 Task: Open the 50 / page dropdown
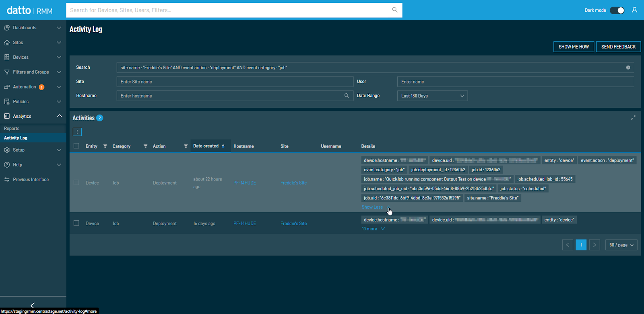pyautogui.click(x=621, y=245)
